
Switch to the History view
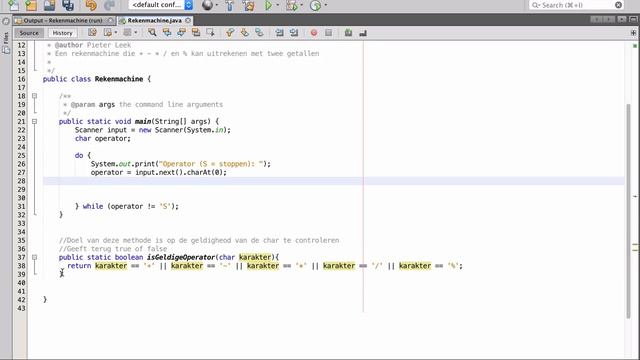pyautogui.click(x=62, y=33)
